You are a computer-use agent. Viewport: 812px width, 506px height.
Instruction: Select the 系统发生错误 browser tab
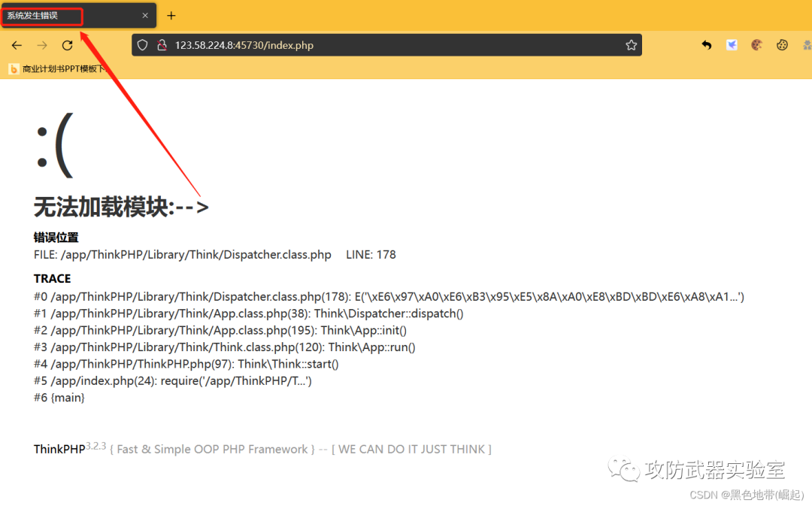click(77, 16)
